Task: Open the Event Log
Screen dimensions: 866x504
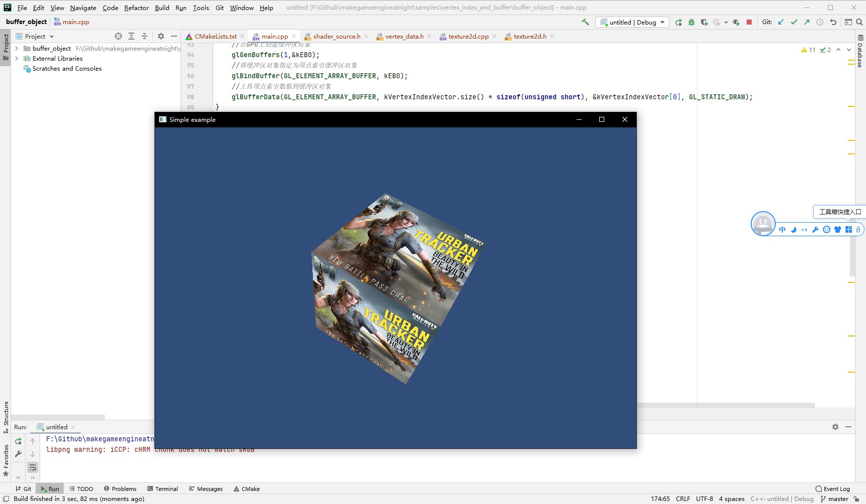Action: pos(832,489)
